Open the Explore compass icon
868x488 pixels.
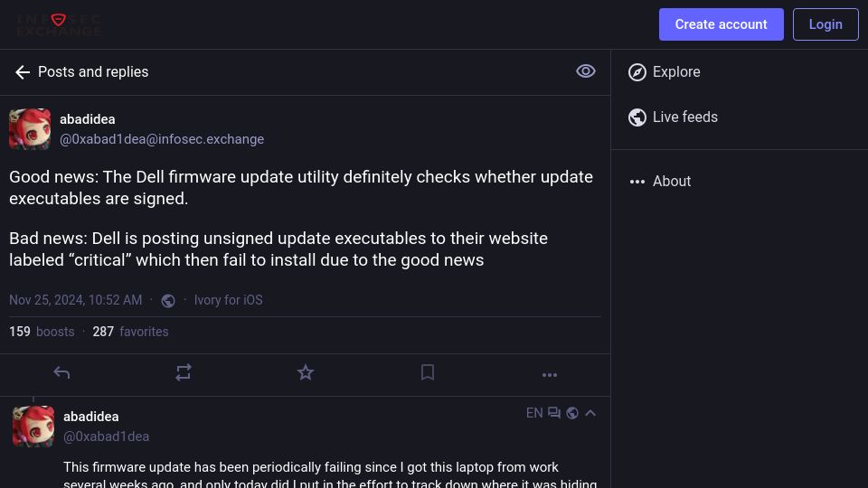[x=637, y=72]
